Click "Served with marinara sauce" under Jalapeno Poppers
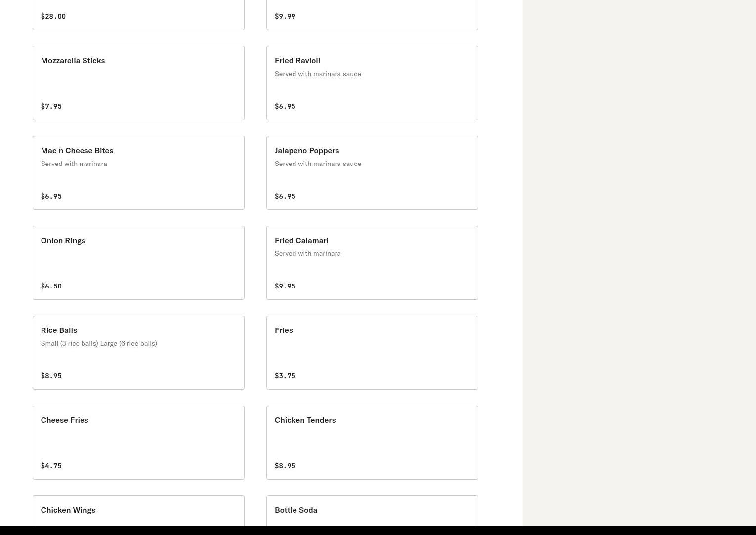 pyautogui.click(x=318, y=164)
